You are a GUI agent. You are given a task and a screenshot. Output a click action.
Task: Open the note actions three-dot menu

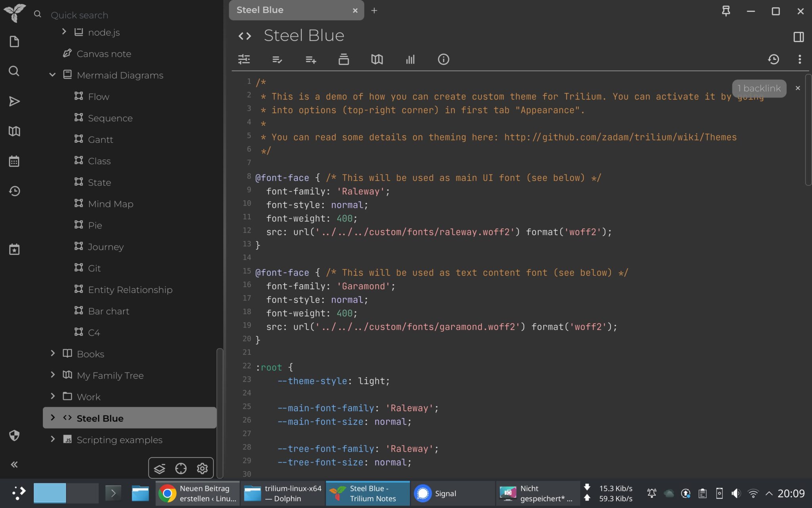tap(800, 59)
